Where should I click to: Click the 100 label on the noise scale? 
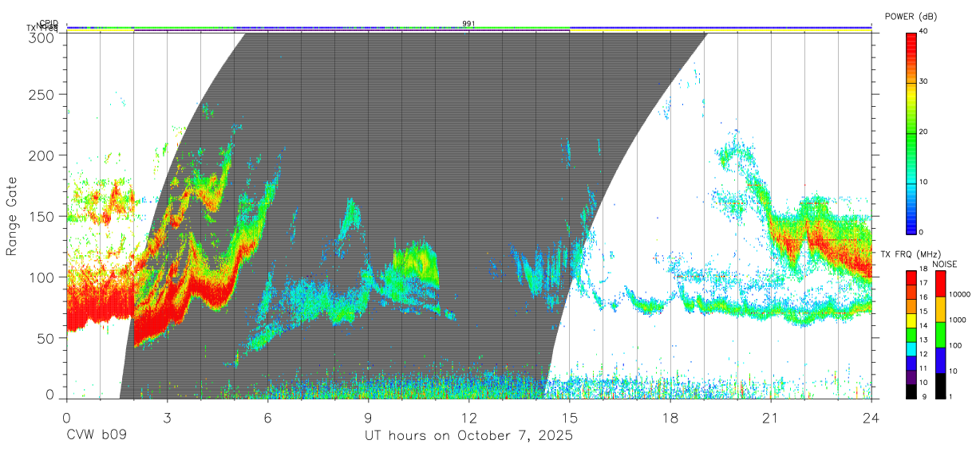pos(955,346)
